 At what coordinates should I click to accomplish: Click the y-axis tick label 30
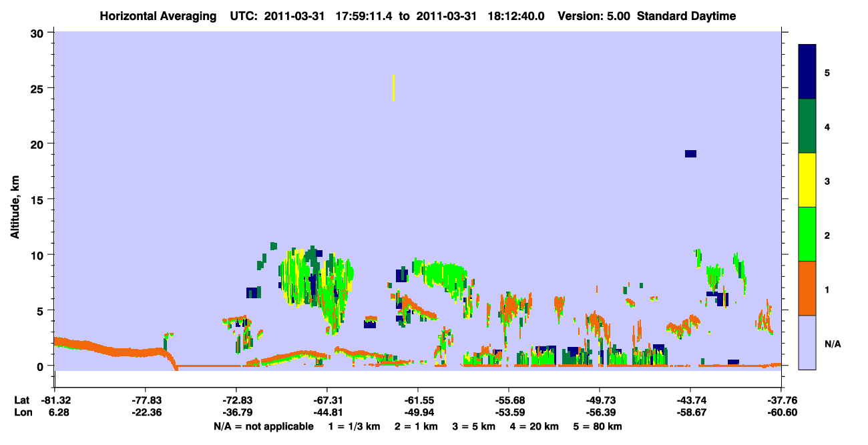click(38, 33)
